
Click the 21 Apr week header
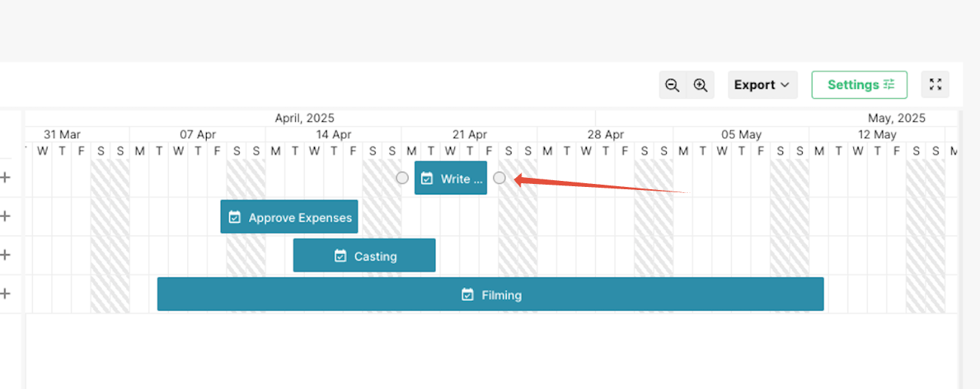(469, 134)
